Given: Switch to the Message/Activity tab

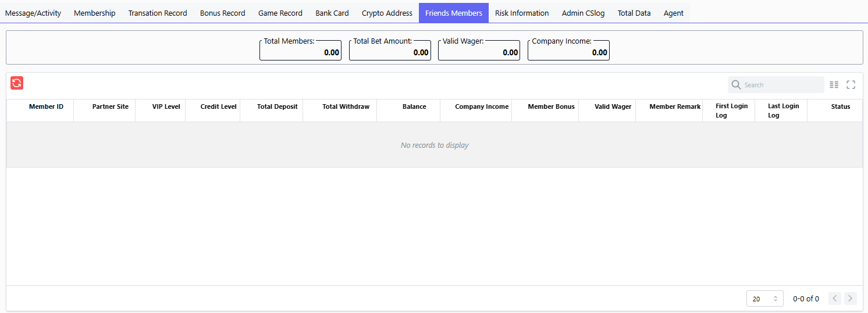Looking at the screenshot, I should pos(33,13).
